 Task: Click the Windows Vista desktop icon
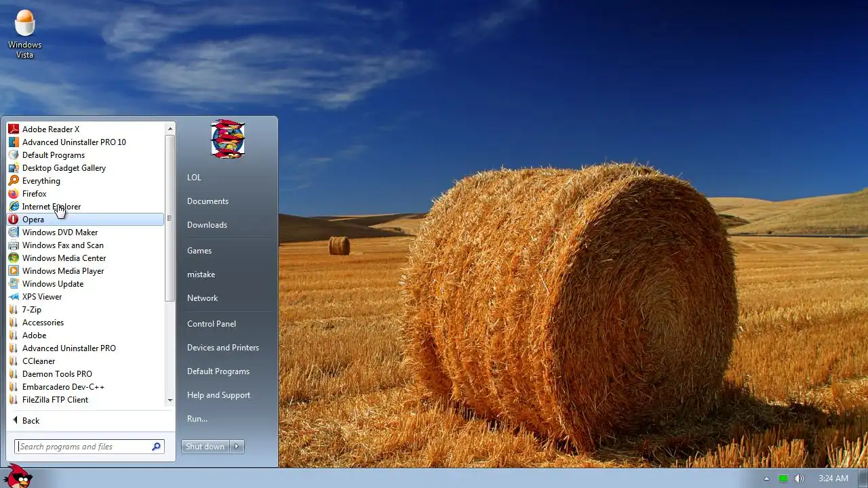pyautogui.click(x=25, y=34)
